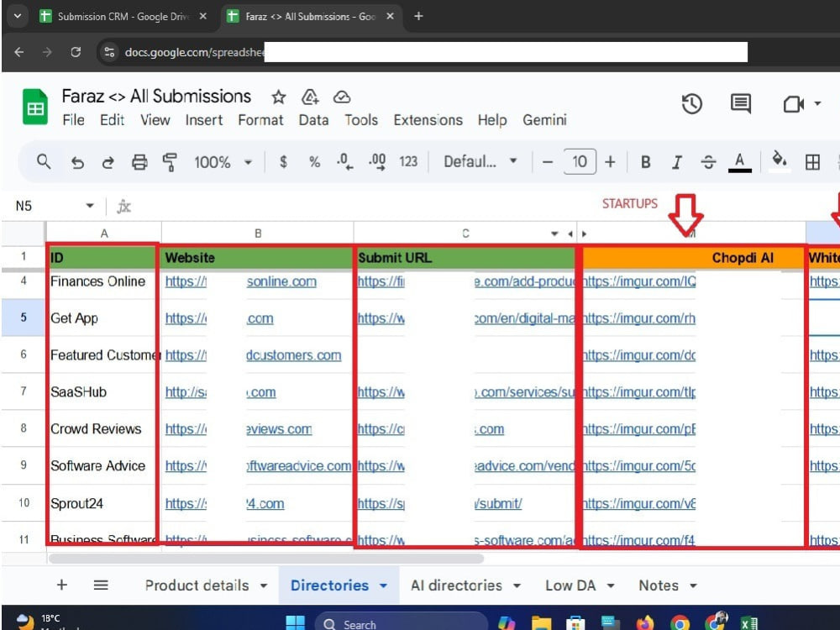Decrease decimal places
The height and width of the screenshot is (630, 840).
(x=344, y=162)
